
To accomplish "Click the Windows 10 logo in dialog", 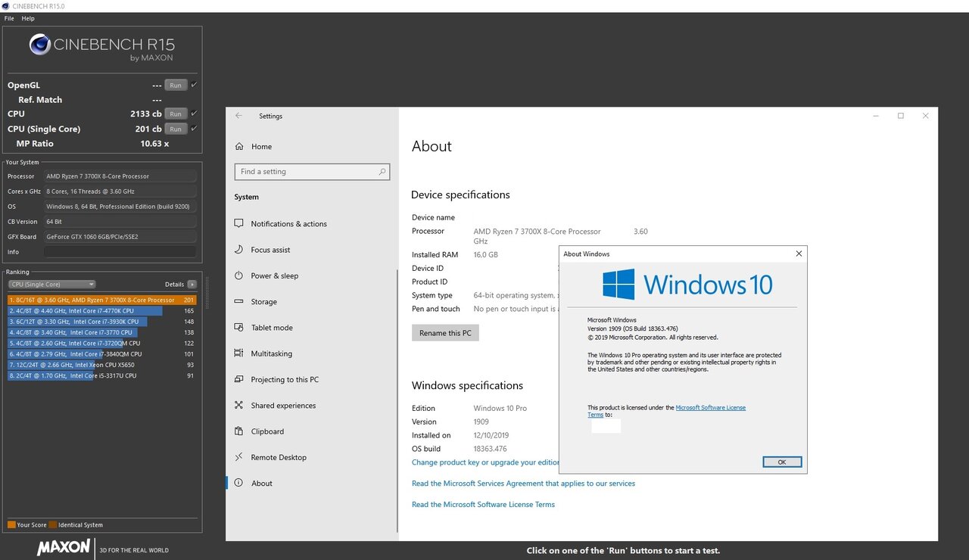I will [x=687, y=285].
